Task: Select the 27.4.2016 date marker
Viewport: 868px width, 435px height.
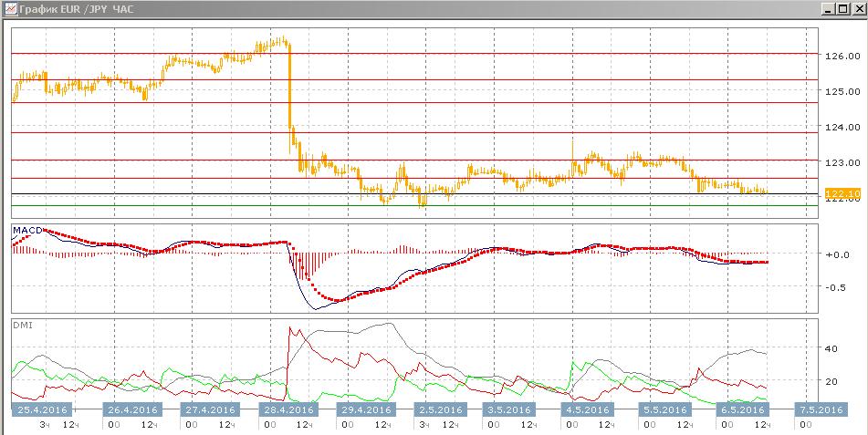Action: point(210,410)
